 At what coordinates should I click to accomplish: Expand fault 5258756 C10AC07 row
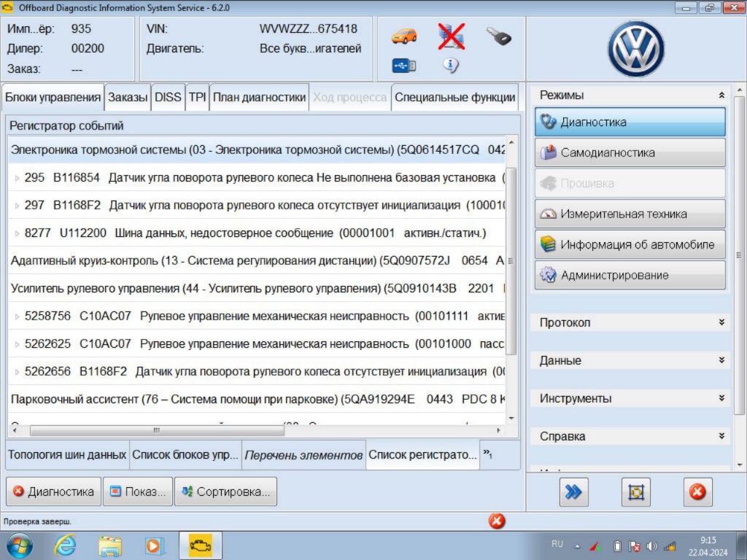[x=18, y=316]
